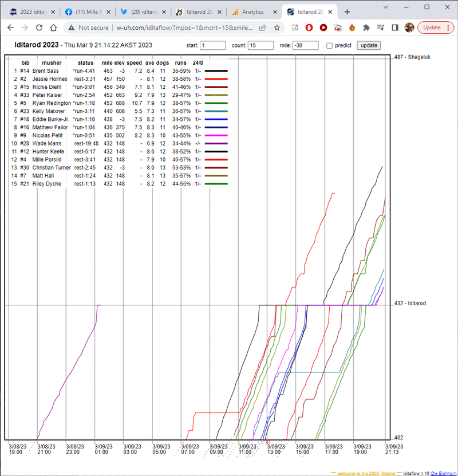Open the Chrome three-dot menu

448,27
